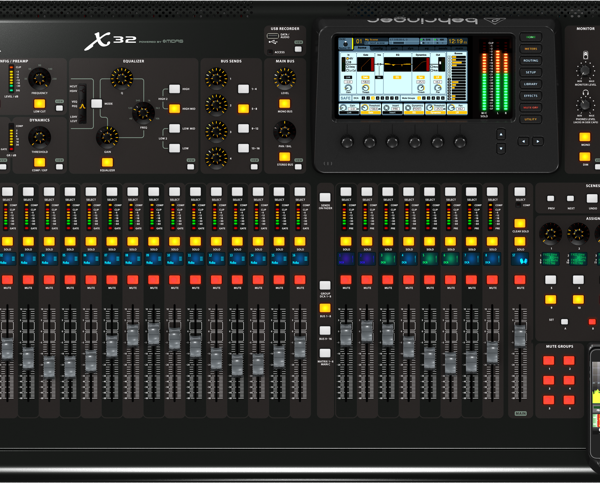Toggle the LOW CUT button

click(39, 104)
